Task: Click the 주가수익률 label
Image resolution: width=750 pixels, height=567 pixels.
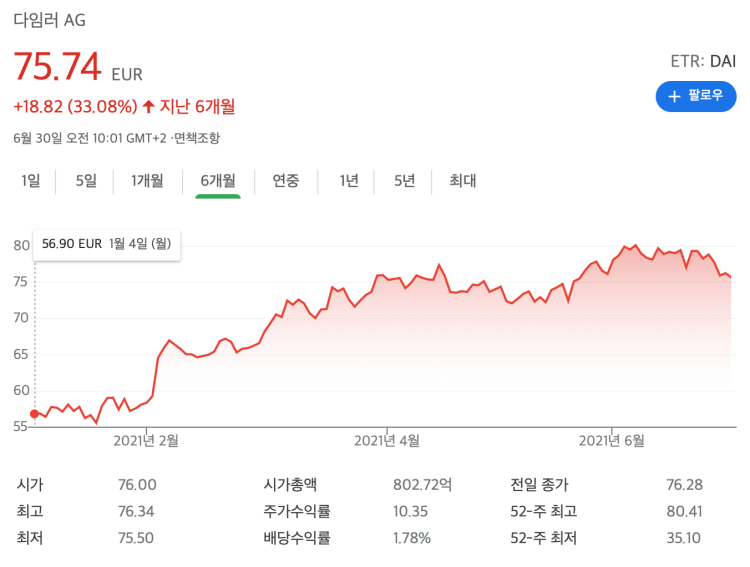Action: (297, 511)
